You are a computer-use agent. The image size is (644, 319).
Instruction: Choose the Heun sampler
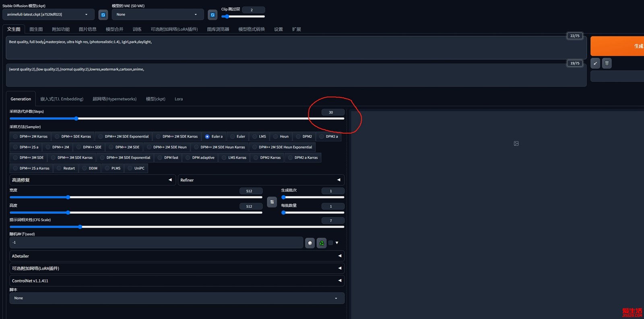[281, 137]
